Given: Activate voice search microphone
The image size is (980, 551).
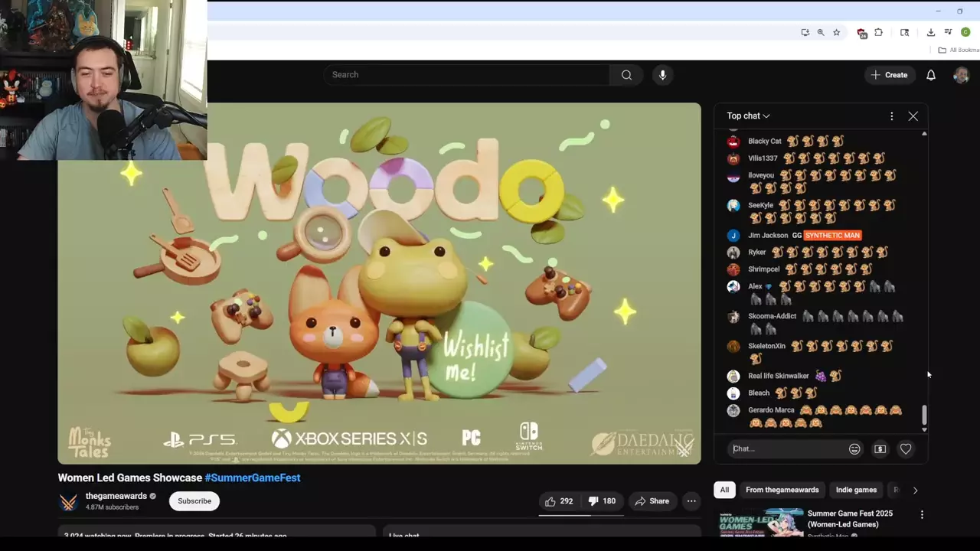Looking at the screenshot, I should pos(663,75).
